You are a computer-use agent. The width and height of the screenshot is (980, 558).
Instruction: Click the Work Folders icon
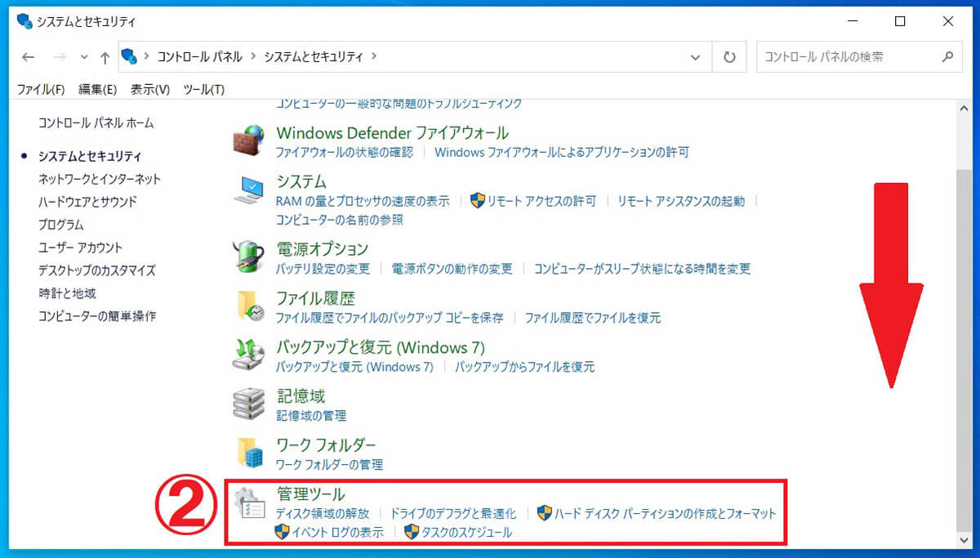(249, 453)
